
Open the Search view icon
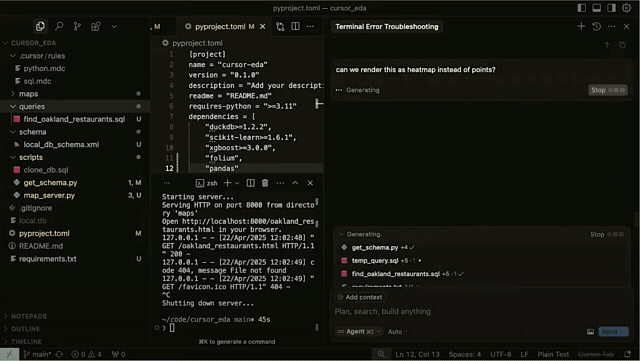[x=59, y=27]
